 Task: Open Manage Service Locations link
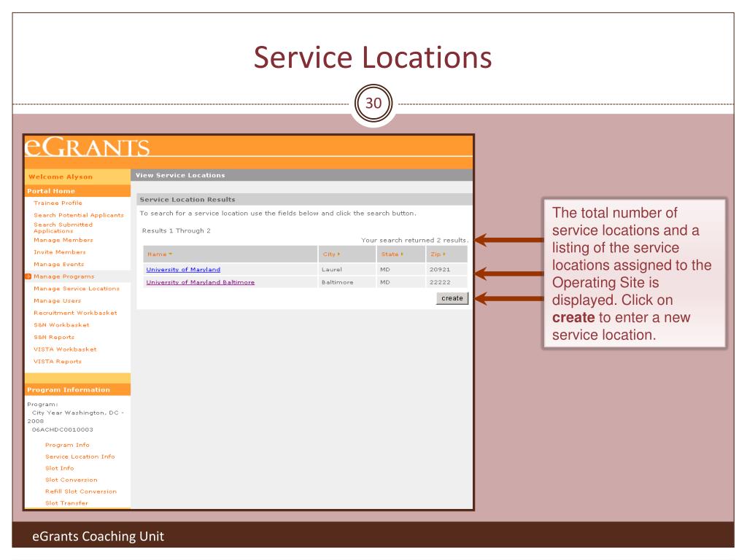(76, 289)
